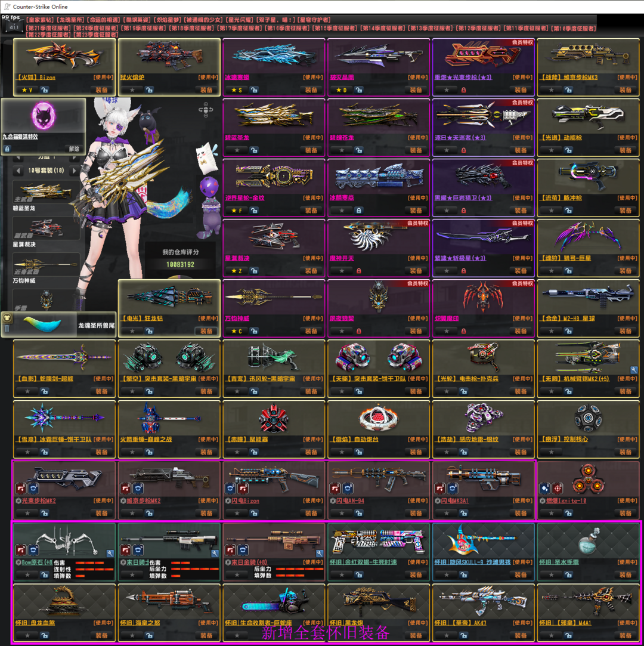Viewport: 644px width, 646px height.
Task: Toggle the lock on 【光谱】动能枪
Action: [x=568, y=150]
